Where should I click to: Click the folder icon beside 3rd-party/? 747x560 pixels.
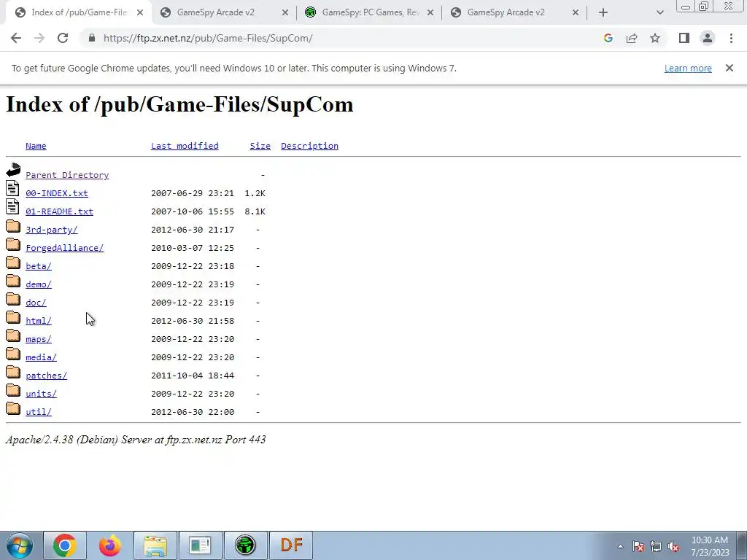pyautogui.click(x=13, y=226)
